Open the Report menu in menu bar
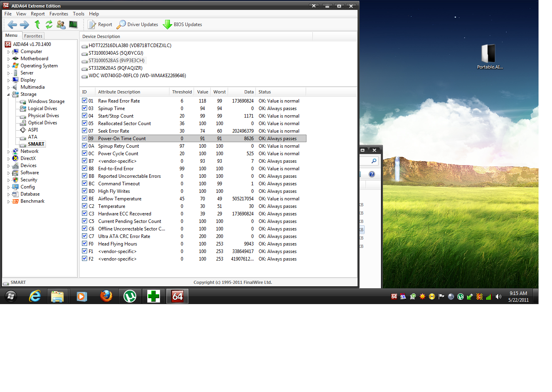Image resolution: width=552 pixels, height=392 pixels. 38,14
